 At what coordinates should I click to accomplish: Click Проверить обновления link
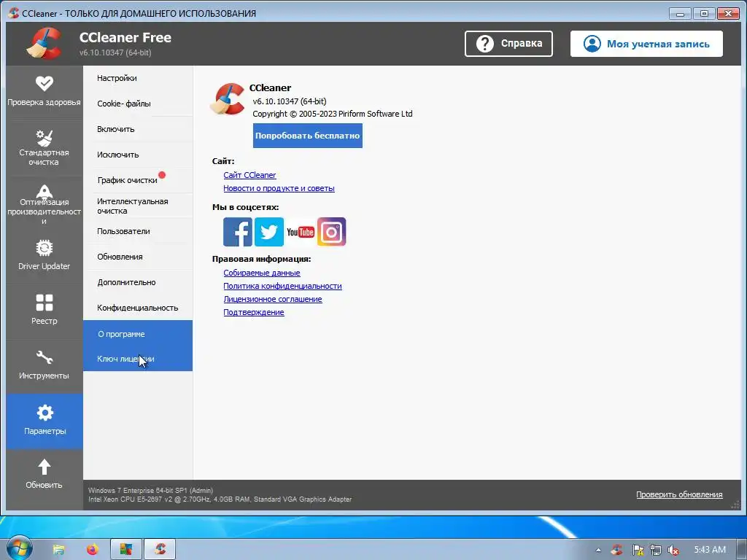(679, 495)
